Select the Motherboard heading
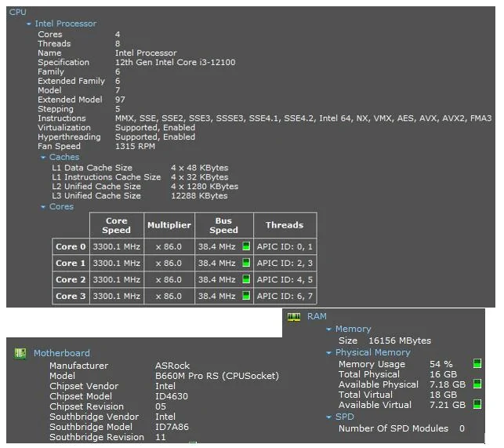Screen dimensions: 504x448 pos(62,353)
